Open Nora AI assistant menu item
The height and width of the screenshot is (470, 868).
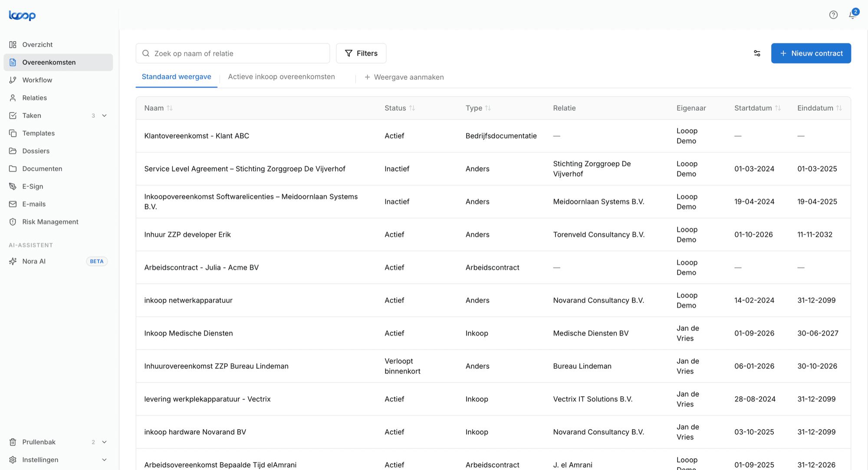point(58,261)
